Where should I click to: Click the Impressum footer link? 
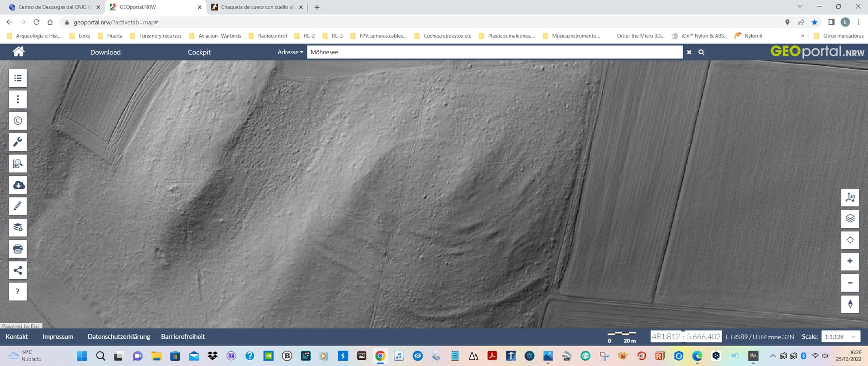pyautogui.click(x=58, y=337)
